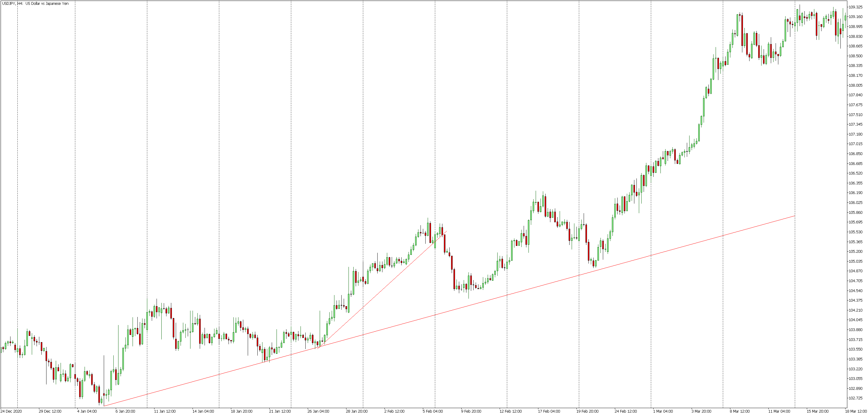Click the '17 Feb 04:00' time axis label
This screenshot has width=868, height=415.
[549, 411]
